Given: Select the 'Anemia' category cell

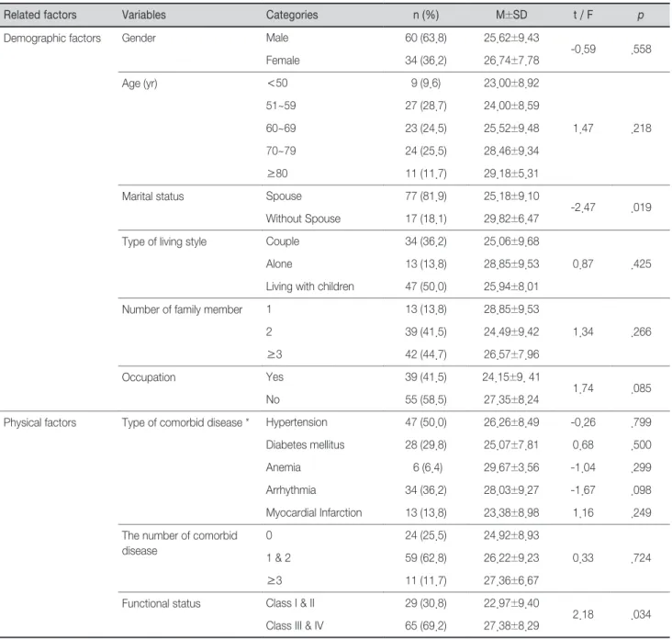Looking at the screenshot, I should tap(284, 467).
